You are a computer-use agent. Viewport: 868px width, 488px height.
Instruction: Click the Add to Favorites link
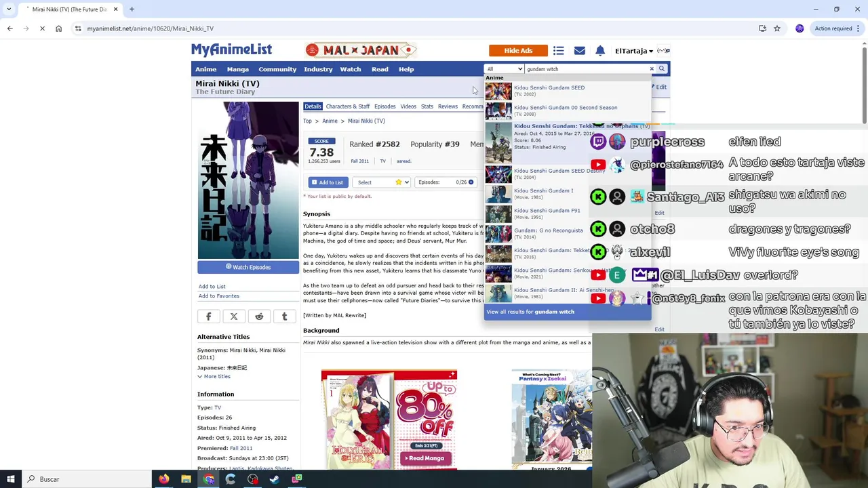(x=219, y=296)
